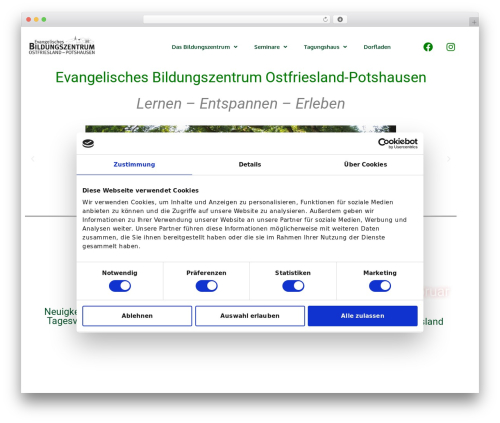Click the Diese Webseite verwendet Cookies heading

point(140,191)
